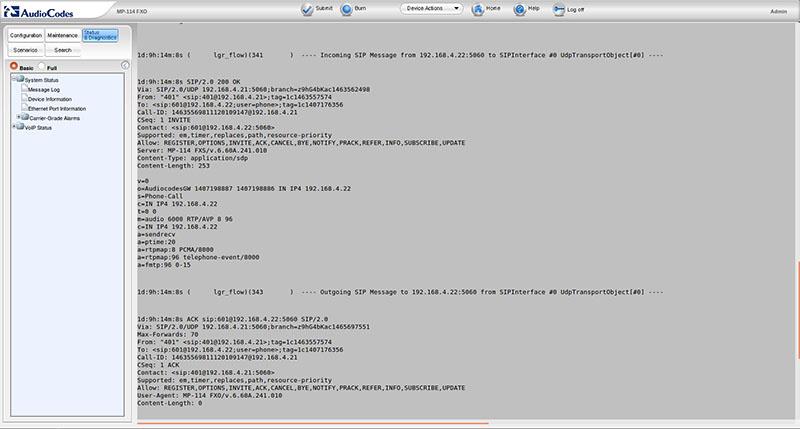Screen dimensions: 800x429
Task: Click the 's=Phone-Call' SDP line
Action: point(160,196)
